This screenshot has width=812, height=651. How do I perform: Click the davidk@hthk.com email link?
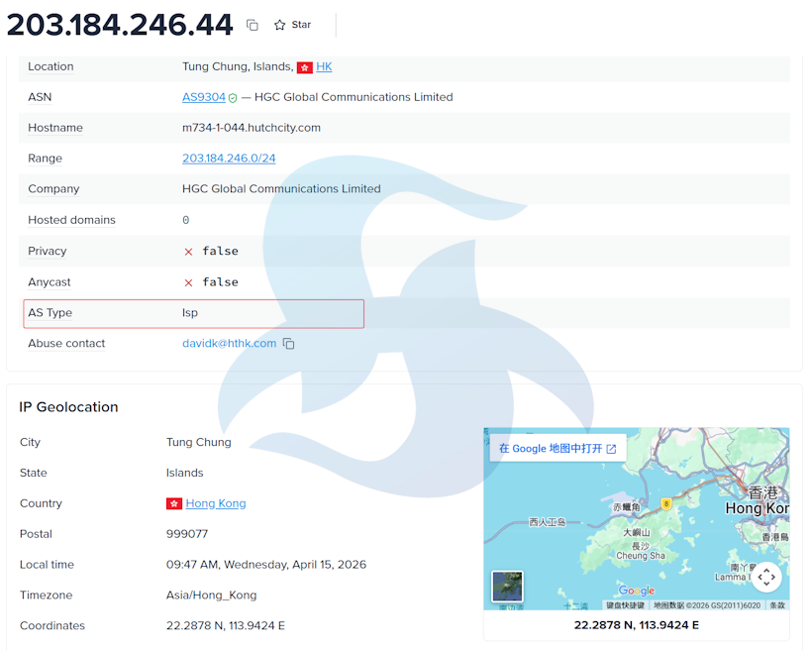click(229, 344)
